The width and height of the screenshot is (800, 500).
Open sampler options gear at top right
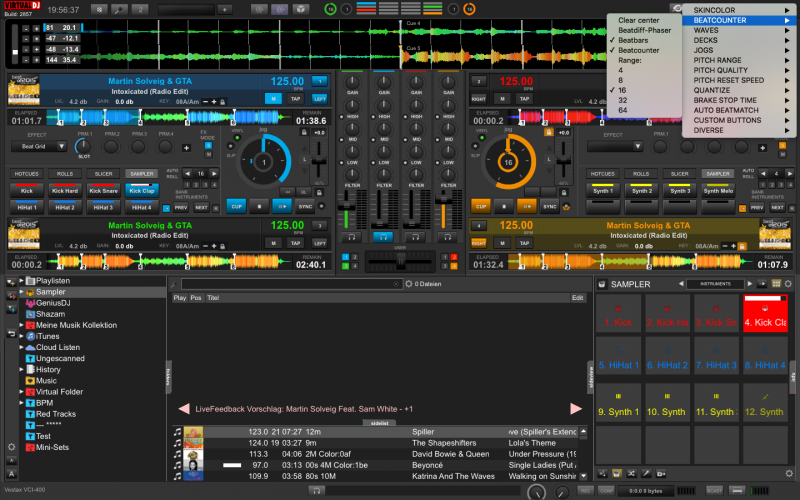(x=788, y=284)
